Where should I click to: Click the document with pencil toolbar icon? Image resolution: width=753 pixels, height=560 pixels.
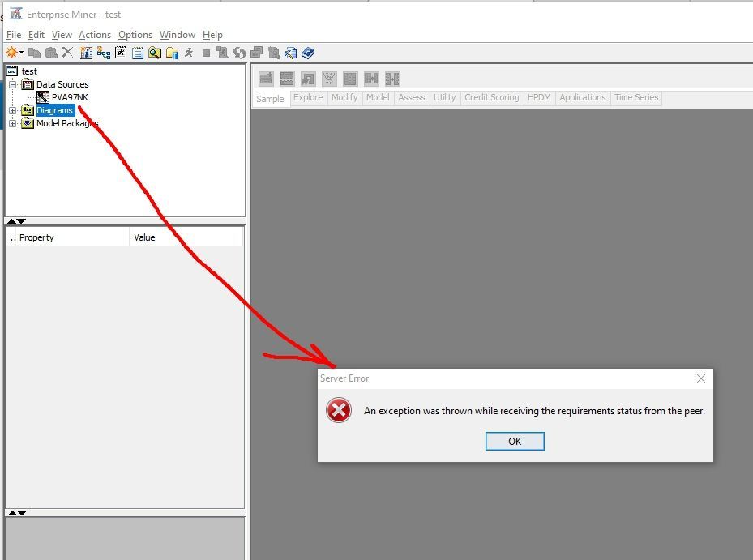point(290,53)
